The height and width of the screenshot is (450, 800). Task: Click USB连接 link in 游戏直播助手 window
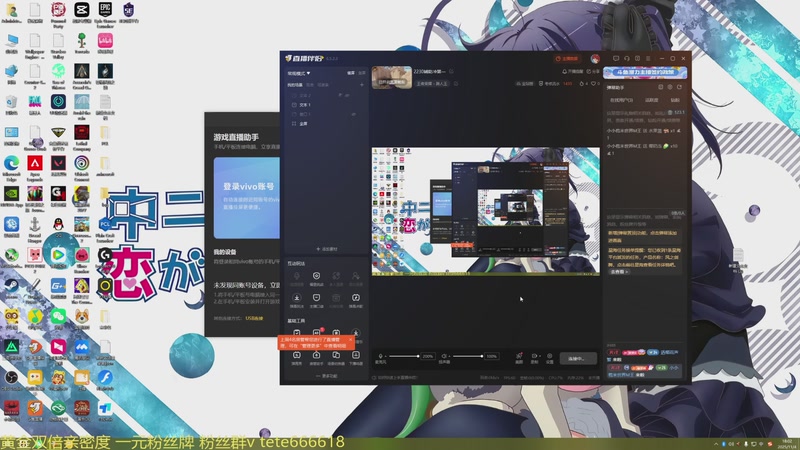(254, 318)
